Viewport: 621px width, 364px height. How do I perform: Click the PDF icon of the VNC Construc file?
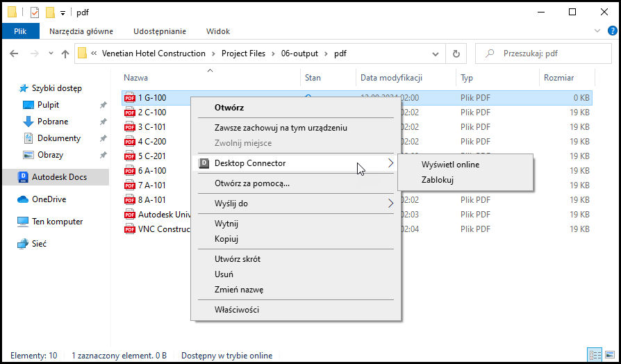[x=130, y=229]
